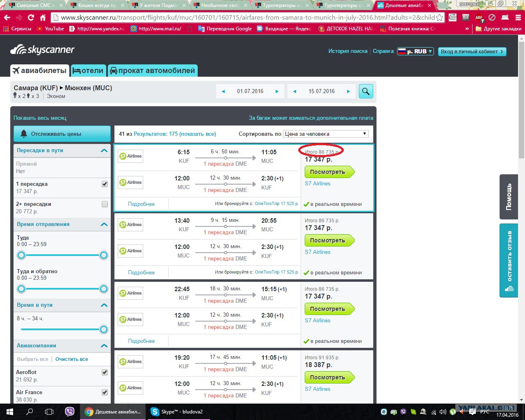This screenshot has width=525, height=420.
Task: Open the taskbar search magnifier
Action: click(x=30, y=411)
